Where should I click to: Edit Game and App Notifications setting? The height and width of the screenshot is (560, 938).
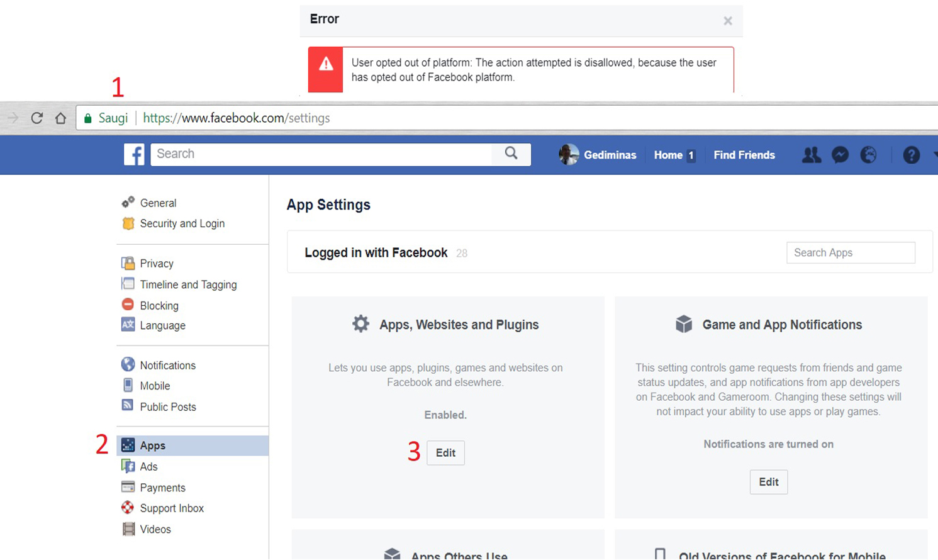[x=769, y=482]
